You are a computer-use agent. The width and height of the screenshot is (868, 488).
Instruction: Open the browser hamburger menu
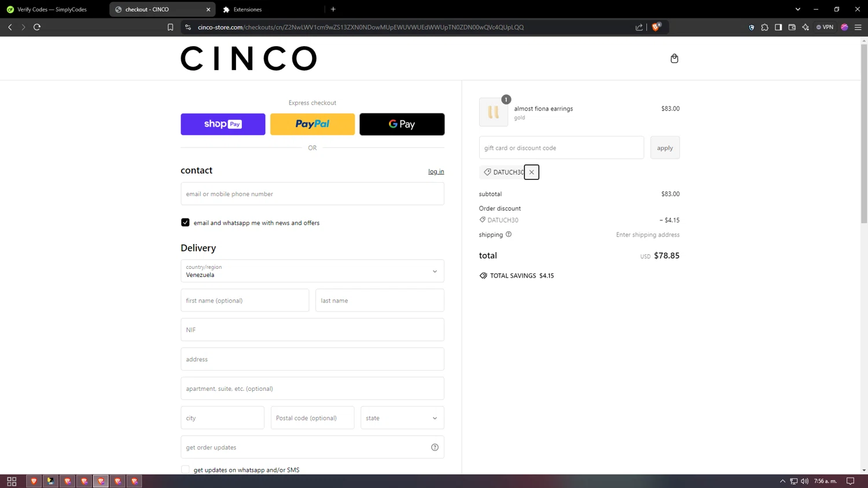[858, 27]
